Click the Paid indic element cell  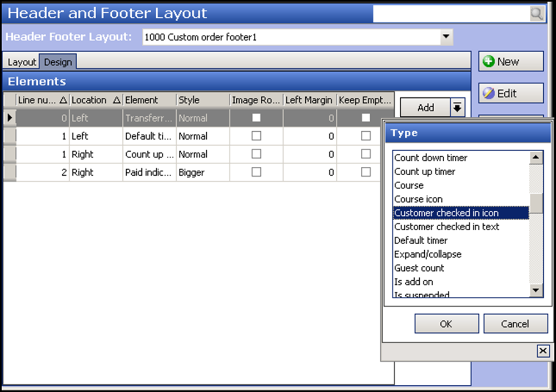coord(149,172)
